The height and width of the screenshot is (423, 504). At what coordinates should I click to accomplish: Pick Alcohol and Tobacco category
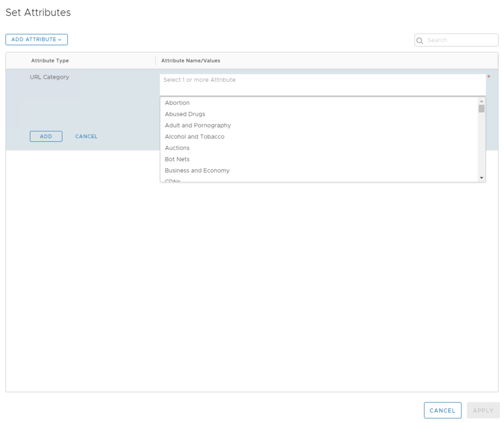pos(195,137)
